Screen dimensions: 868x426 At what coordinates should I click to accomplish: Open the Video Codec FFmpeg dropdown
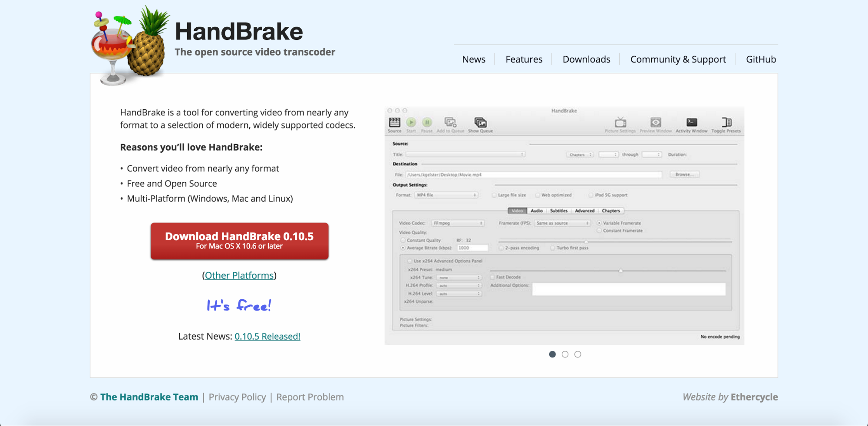(457, 223)
